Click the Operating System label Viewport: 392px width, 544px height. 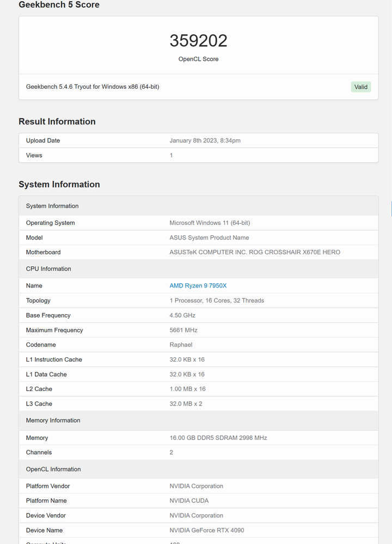pyautogui.click(x=50, y=223)
